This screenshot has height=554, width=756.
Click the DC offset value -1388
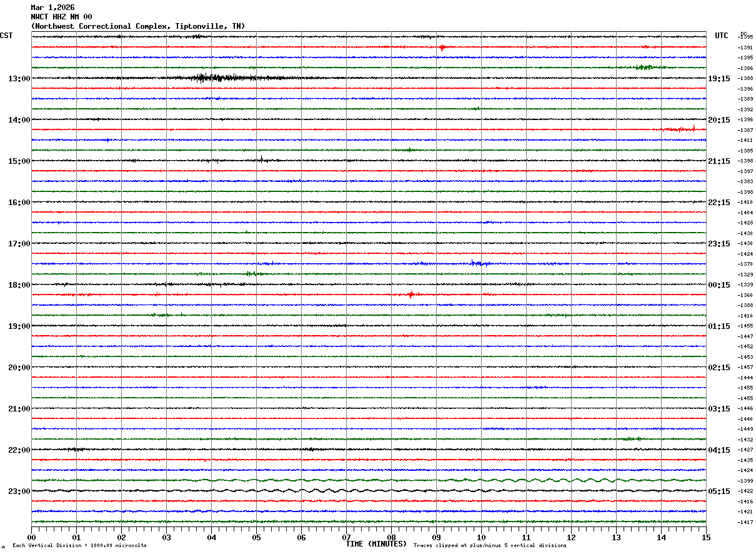tap(745, 79)
